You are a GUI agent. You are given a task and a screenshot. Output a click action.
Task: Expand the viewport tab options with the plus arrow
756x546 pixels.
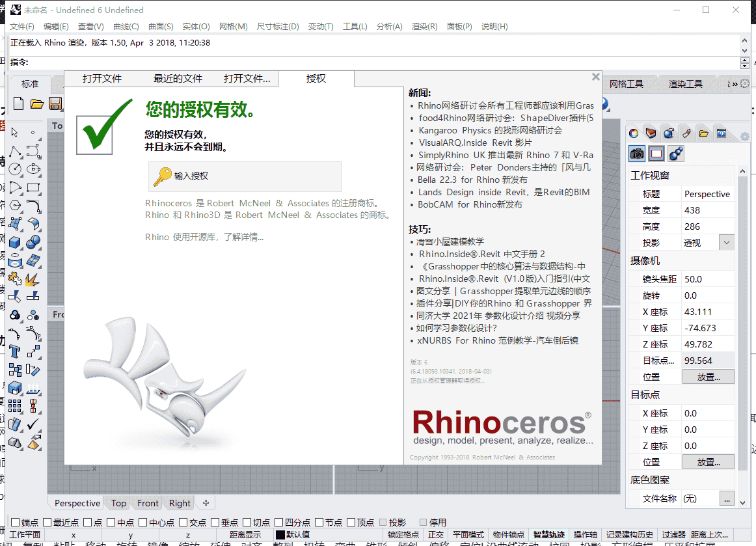[x=204, y=502]
